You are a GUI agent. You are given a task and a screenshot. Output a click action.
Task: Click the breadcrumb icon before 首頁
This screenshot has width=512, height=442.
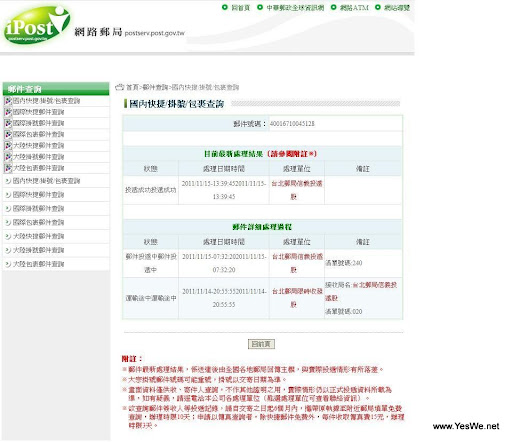click(x=119, y=87)
